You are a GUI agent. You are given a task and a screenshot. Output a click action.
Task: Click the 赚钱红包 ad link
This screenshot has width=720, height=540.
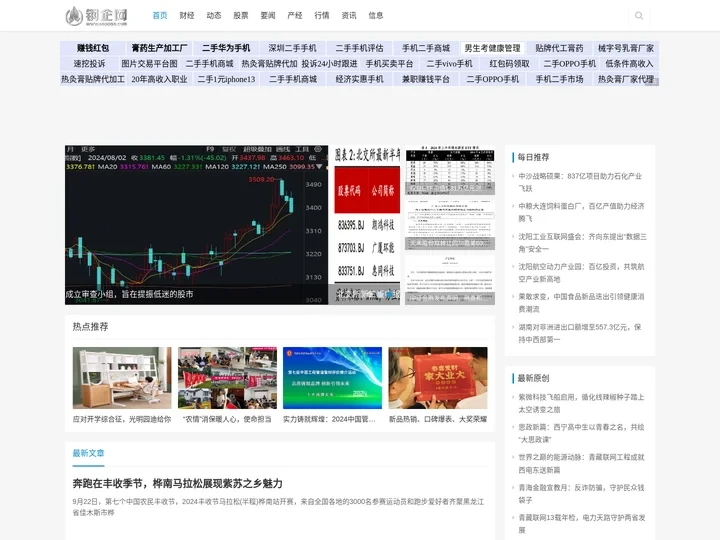click(93, 48)
